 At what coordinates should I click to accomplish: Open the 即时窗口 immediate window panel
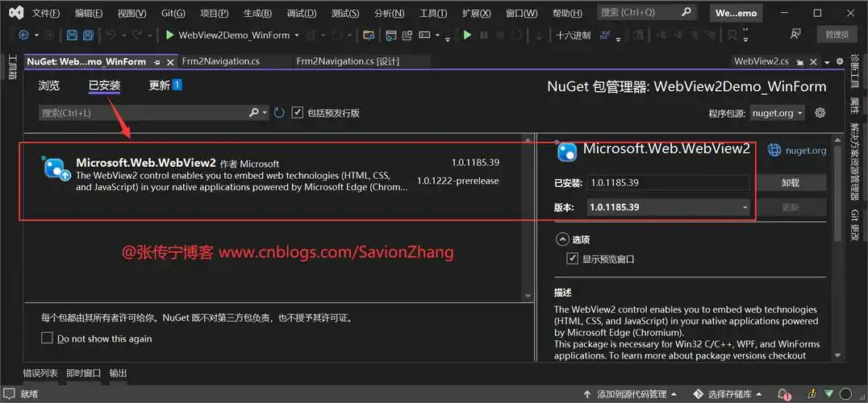[x=84, y=373]
